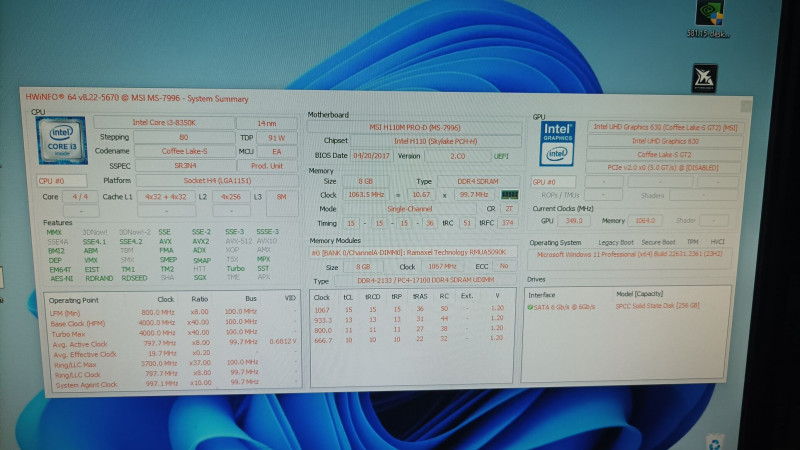Click the Secure Boot indicator
The image size is (800, 450).
[658, 242]
